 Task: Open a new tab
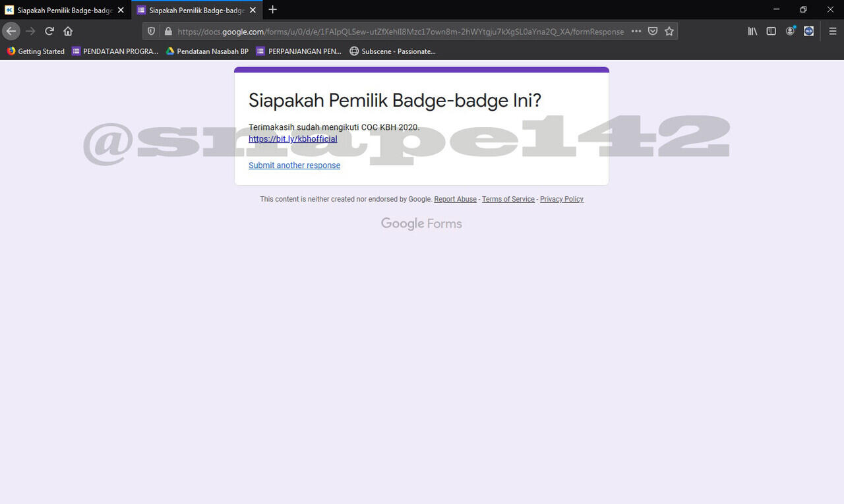(272, 10)
